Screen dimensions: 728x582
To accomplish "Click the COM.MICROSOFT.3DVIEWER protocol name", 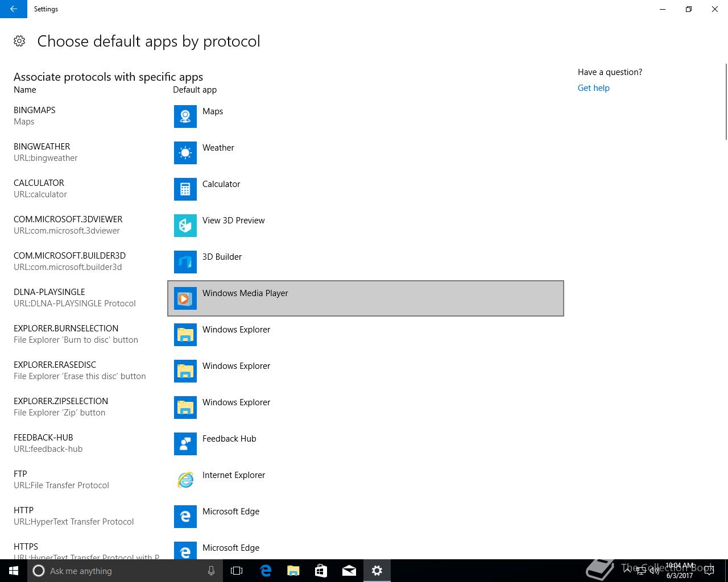I will pos(68,219).
